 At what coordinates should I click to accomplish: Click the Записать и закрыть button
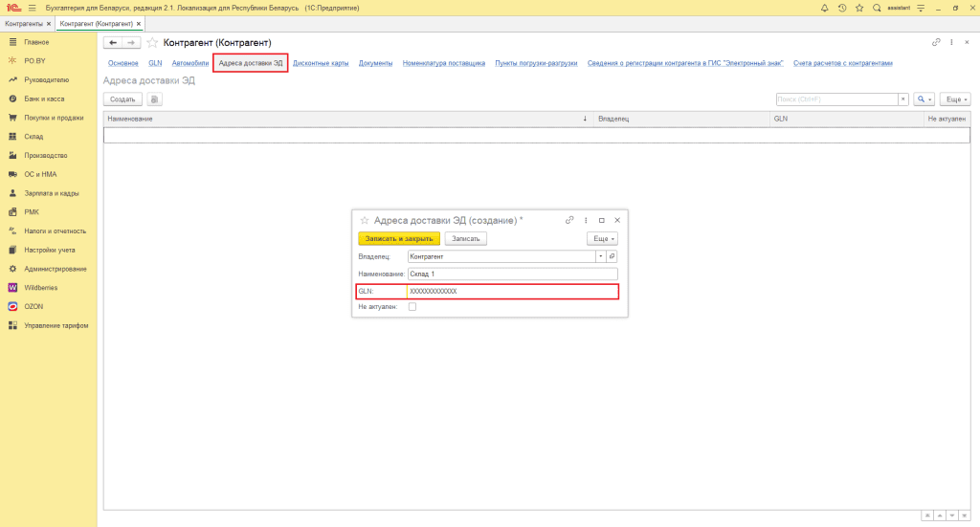click(x=399, y=238)
